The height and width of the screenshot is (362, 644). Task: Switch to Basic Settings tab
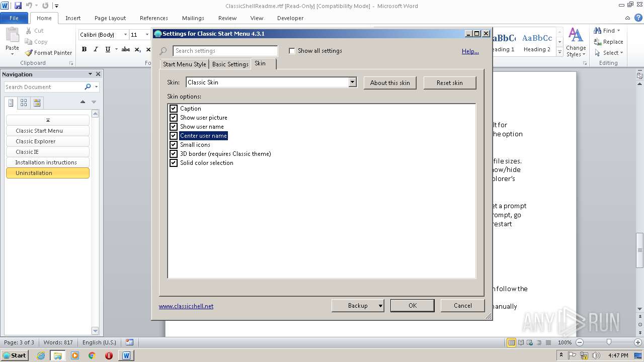pyautogui.click(x=230, y=64)
